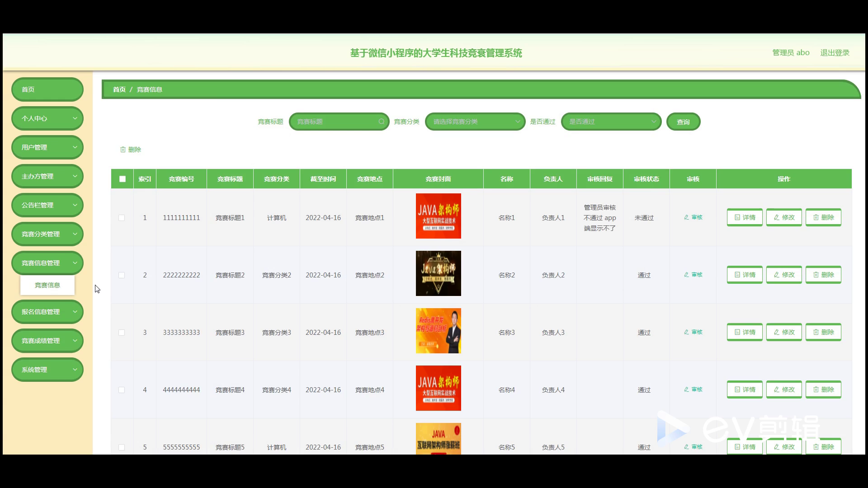The height and width of the screenshot is (488, 868).
Task: Click 退出登录 link
Action: (x=835, y=53)
